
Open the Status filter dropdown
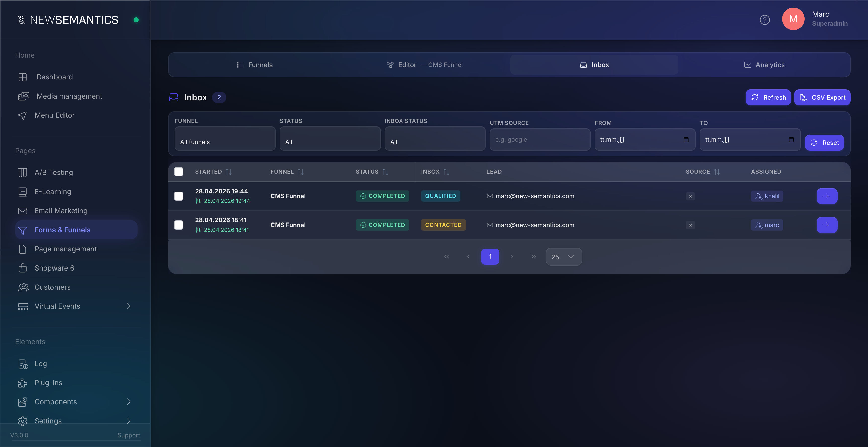click(x=330, y=139)
